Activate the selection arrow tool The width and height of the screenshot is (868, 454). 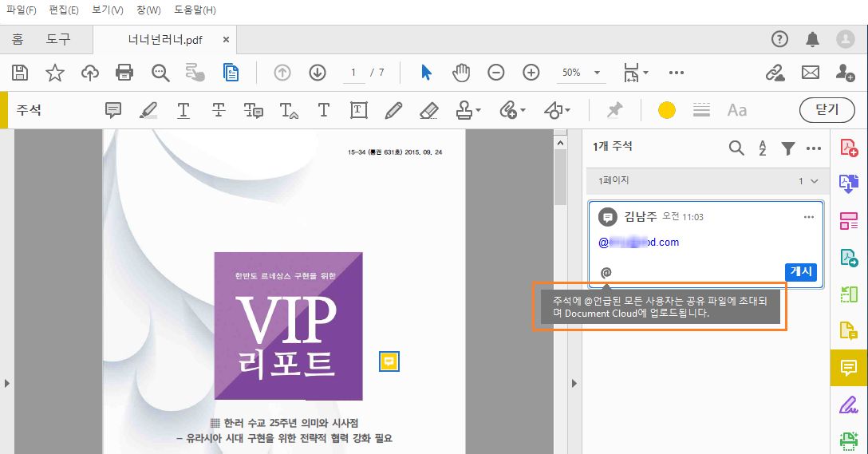click(x=426, y=73)
